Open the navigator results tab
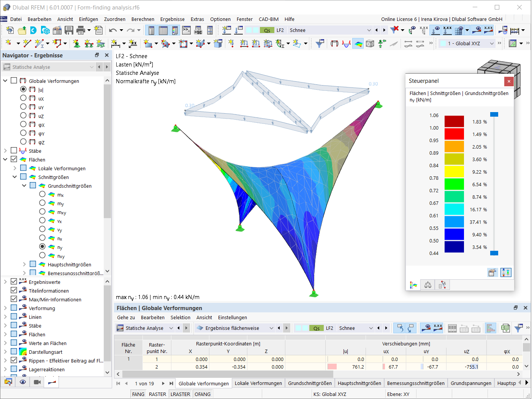Viewport: 532px width, 399px height. (52, 382)
